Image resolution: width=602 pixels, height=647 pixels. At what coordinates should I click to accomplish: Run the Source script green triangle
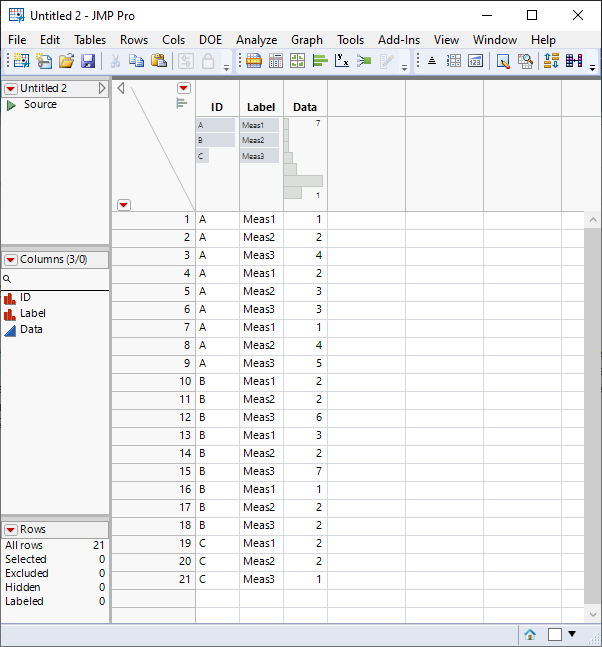pyautogui.click(x=11, y=105)
